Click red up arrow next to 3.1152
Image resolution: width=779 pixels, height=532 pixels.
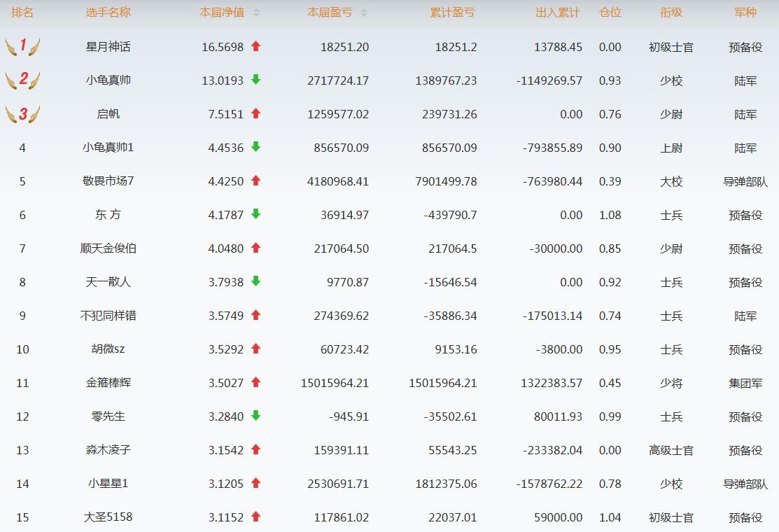coord(256,516)
